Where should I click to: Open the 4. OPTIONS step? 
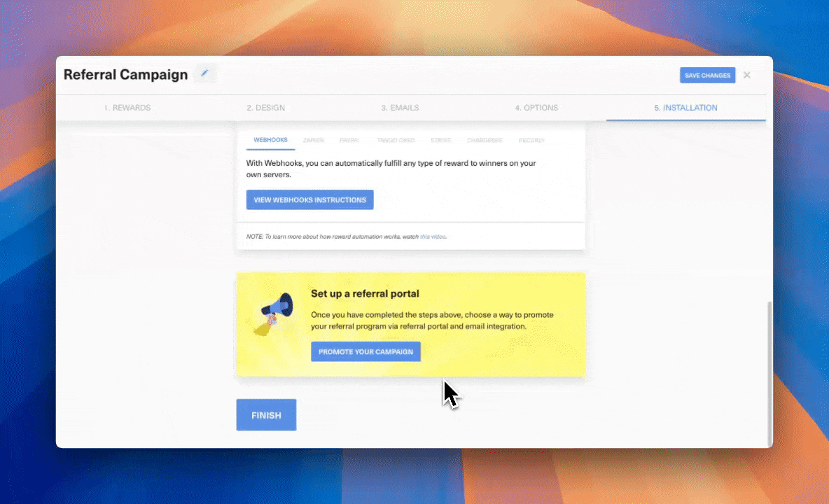coord(536,107)
